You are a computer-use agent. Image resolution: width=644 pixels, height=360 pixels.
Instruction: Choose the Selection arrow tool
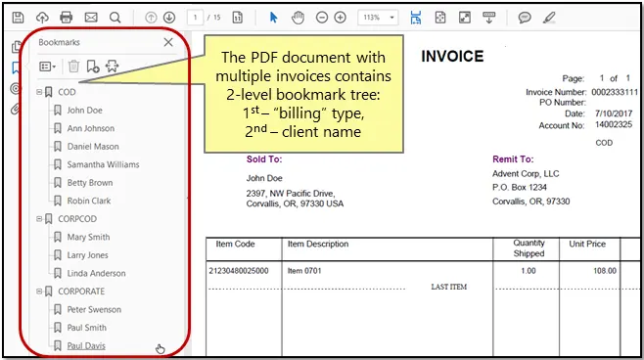273,18
